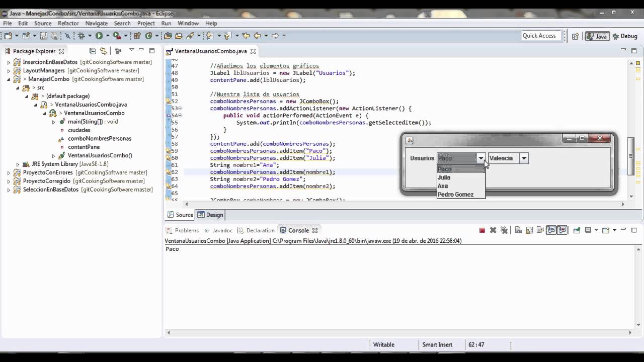This screenshot has height=362, width=644.
Task: Click Collapse All in Package Explorer
Action: (93, 51)
